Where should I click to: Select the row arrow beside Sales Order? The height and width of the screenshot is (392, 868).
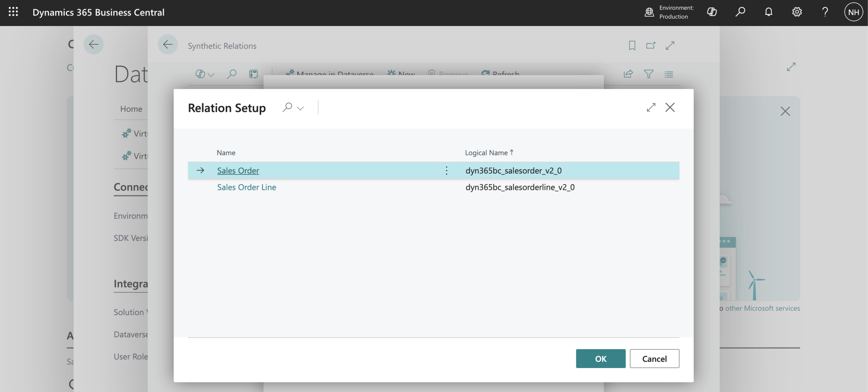coord(200,170)
